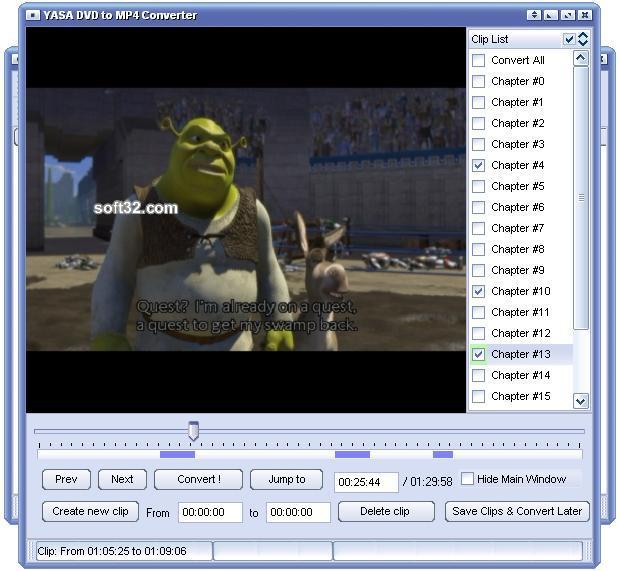The image size is (619, 571).
Task: Click the Next button
Action: click(122, 479)
